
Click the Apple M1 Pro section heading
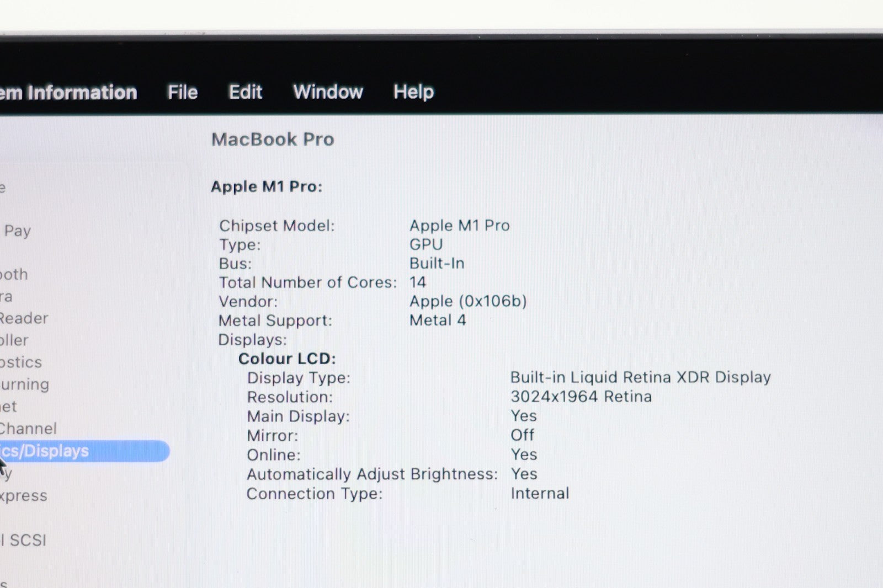pos(267,187)
